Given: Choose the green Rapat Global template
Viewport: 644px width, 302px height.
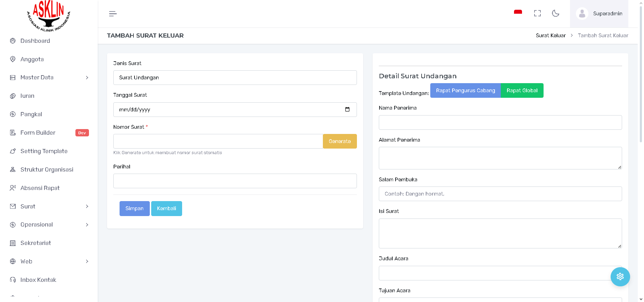Looking at the screenshot, I should (522, 90).
